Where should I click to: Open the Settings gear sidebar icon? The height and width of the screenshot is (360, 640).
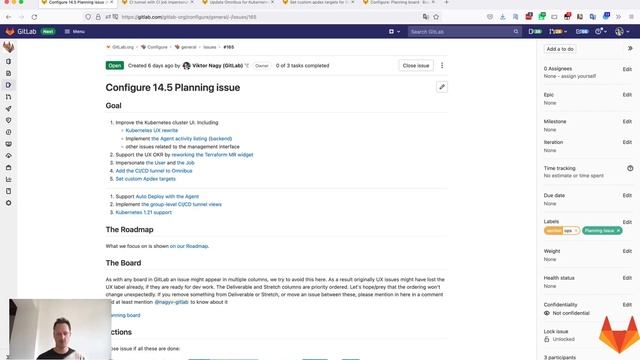[9, 203]
